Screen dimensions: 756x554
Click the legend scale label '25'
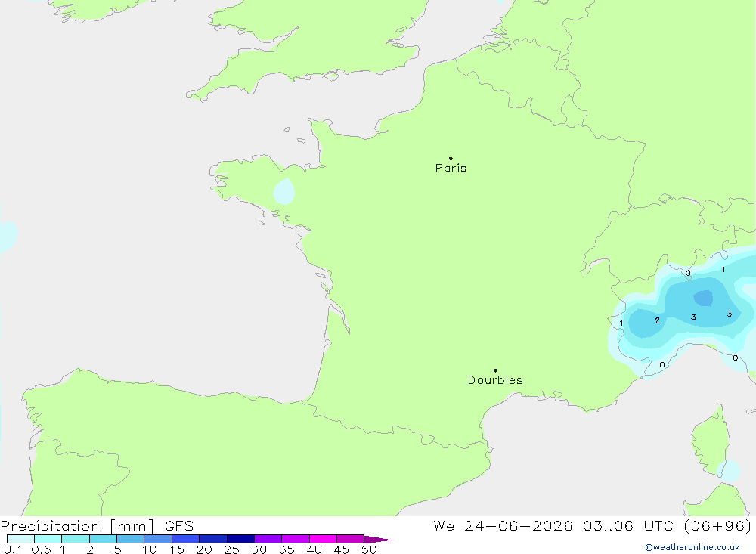pos(232,549)
